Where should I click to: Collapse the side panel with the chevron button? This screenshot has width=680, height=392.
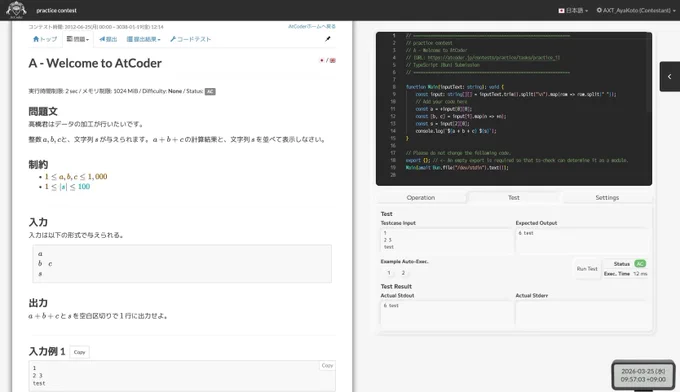(670, 76)
